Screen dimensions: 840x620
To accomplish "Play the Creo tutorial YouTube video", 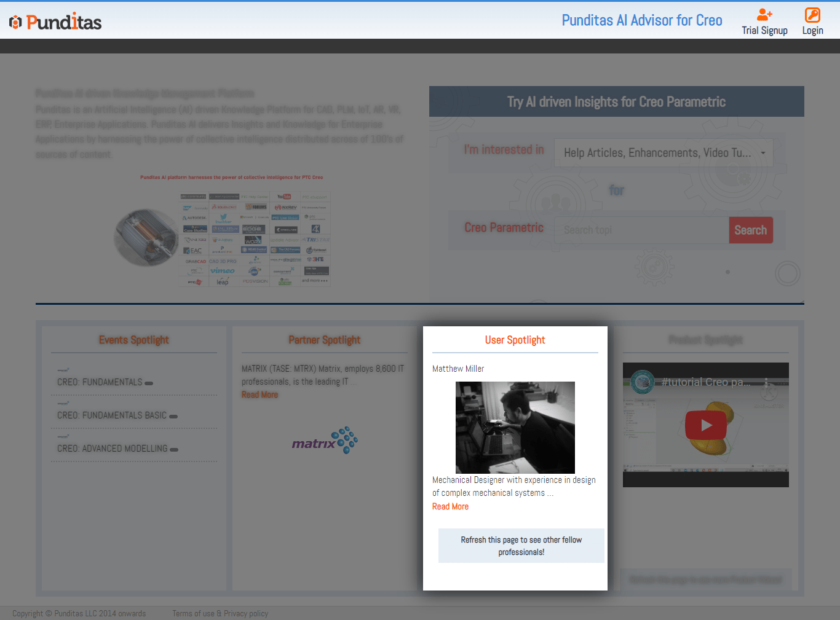I will pyautogui.click(x=706, y=425).
